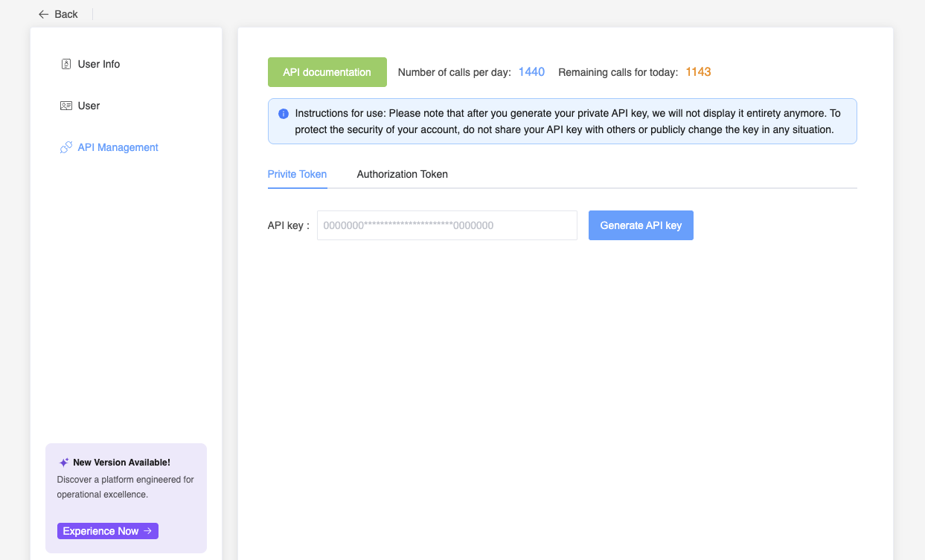
Task: Select the API Management link icon
Action: 65,147
